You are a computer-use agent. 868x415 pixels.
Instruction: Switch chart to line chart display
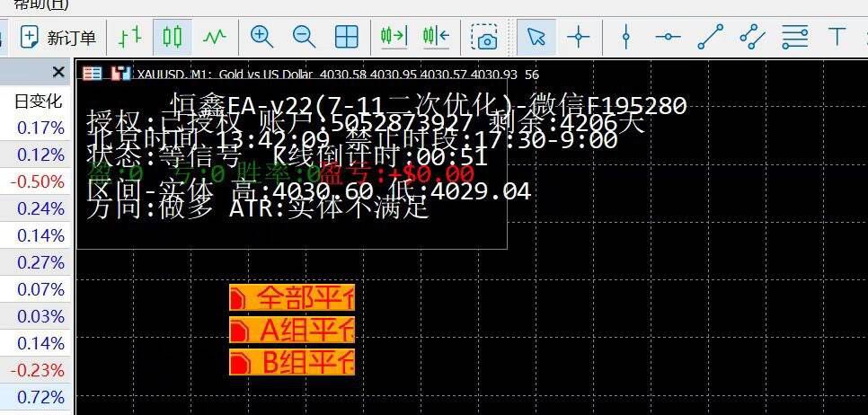pos(215,37)
